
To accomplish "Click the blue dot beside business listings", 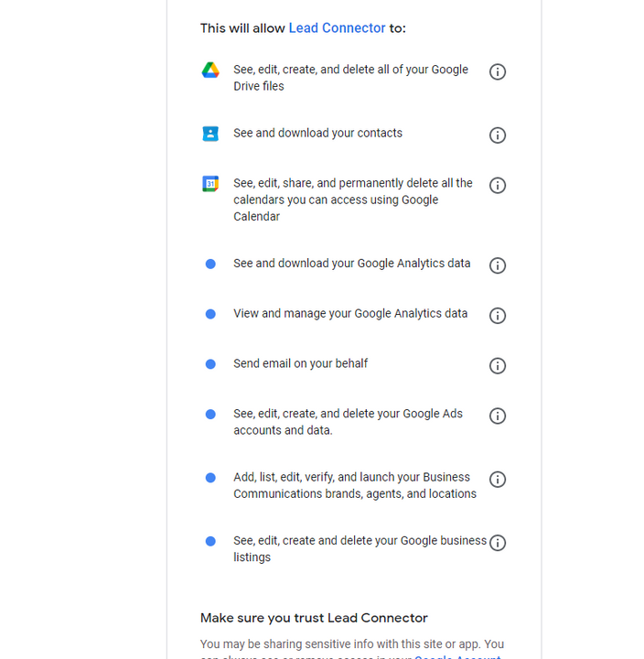I will pyautogui.click(x=210, y=541).
